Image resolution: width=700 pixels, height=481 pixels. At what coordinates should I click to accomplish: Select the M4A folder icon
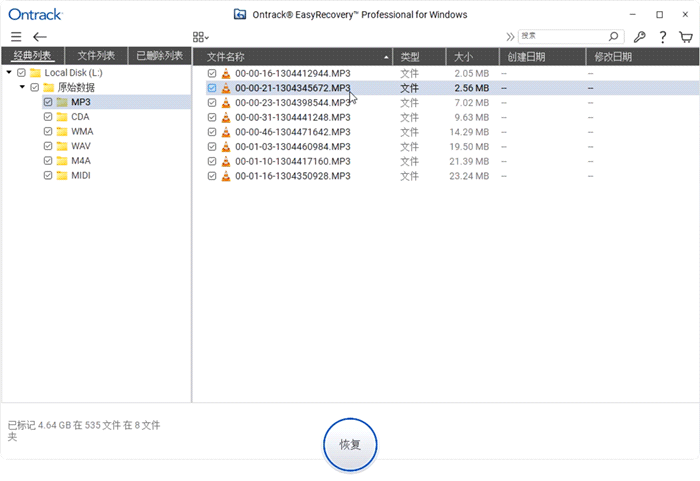[x=62, y=160]
